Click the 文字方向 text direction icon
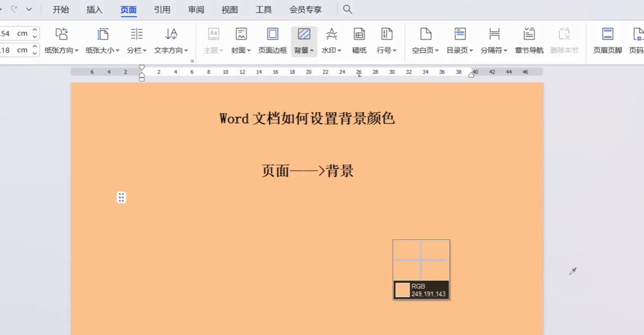The image size is (644, 335). [x=171, y=34]
